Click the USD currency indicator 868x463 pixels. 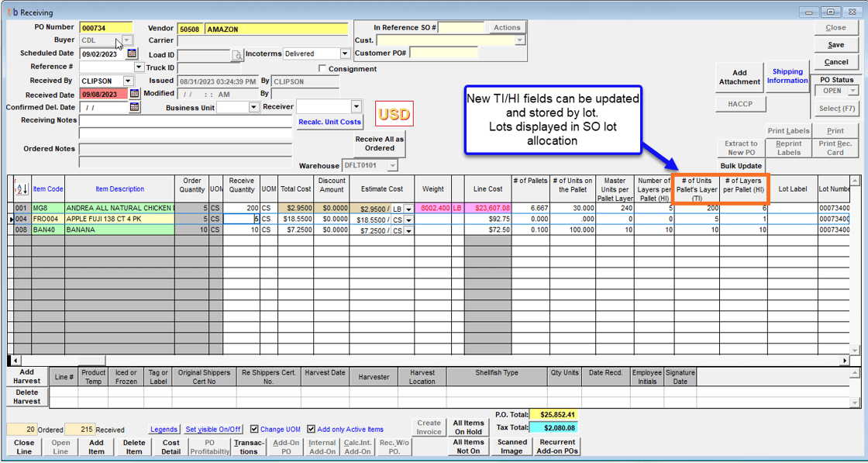[394, 115]
